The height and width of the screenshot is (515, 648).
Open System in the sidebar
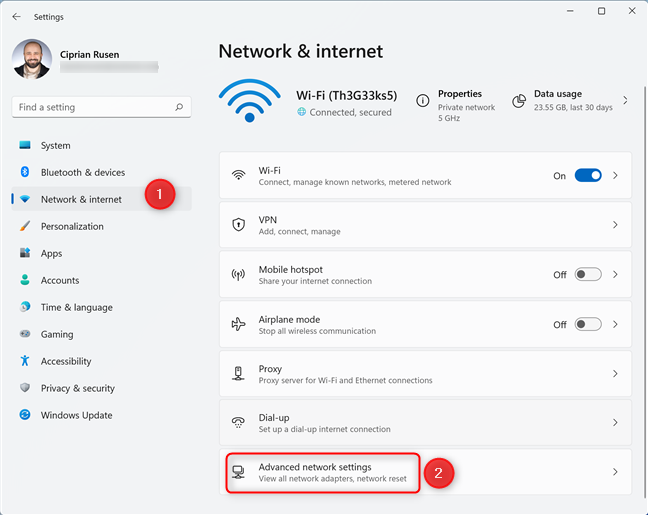[101, 145]
